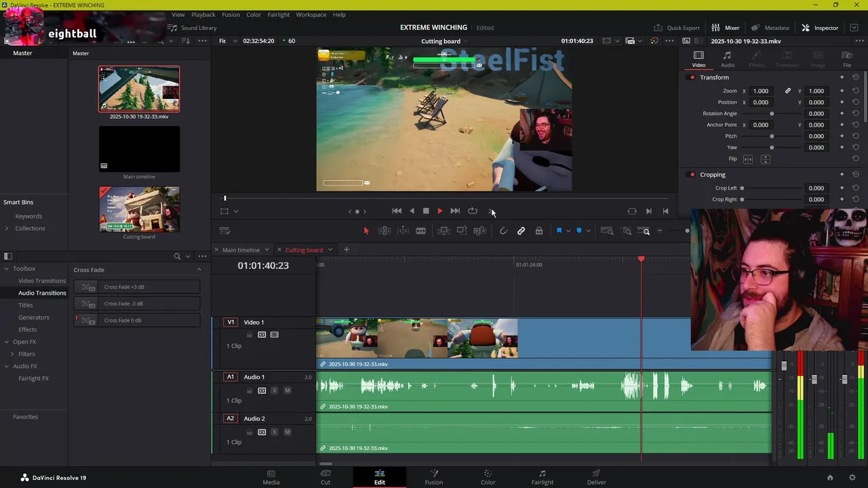The height and width of the screenshot is (488, 868).
Task: Expand the Audio FX tree
Action: click(6, 367)
